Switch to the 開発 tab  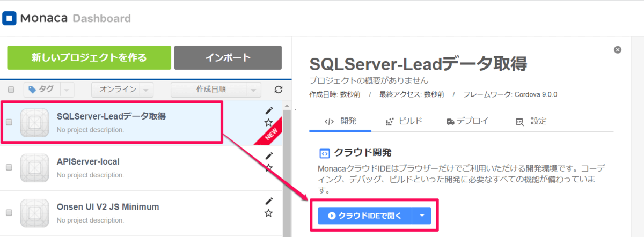340,121
